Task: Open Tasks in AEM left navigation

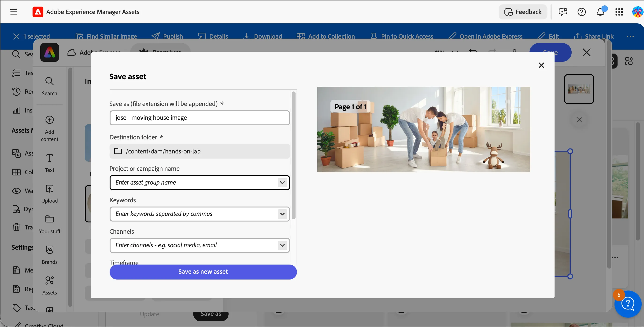Action: click(22, 73)
